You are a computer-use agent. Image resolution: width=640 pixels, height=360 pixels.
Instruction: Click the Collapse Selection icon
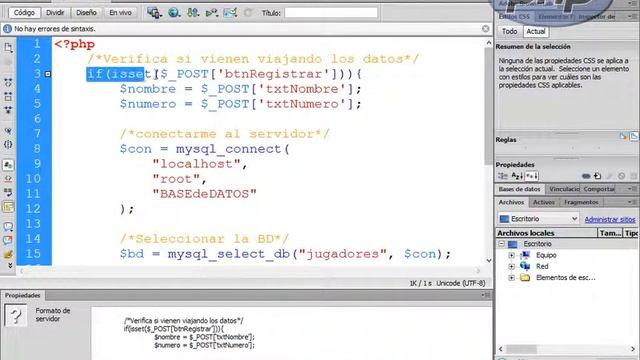[x=8, y=97]
